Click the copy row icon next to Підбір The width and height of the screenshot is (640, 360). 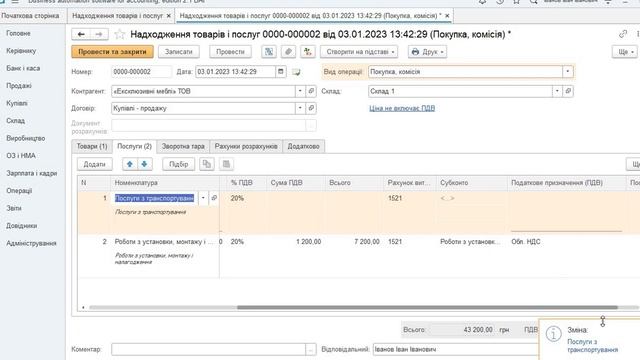207,164
